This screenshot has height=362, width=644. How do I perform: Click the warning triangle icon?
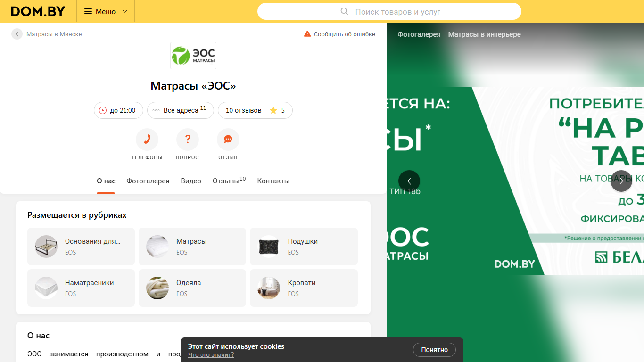click(x=307, y=34)
